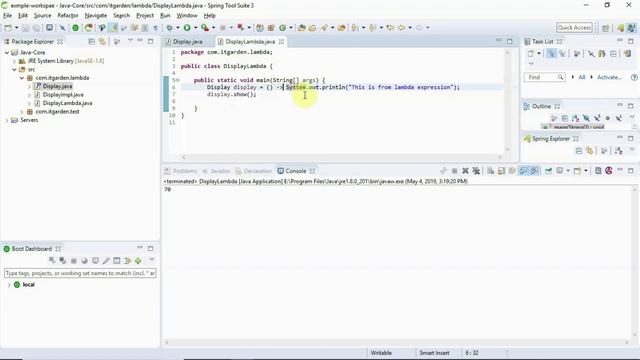The image size is (640, 360).
Task: Switch to the Declaration tab
Action: pos(253,171)
